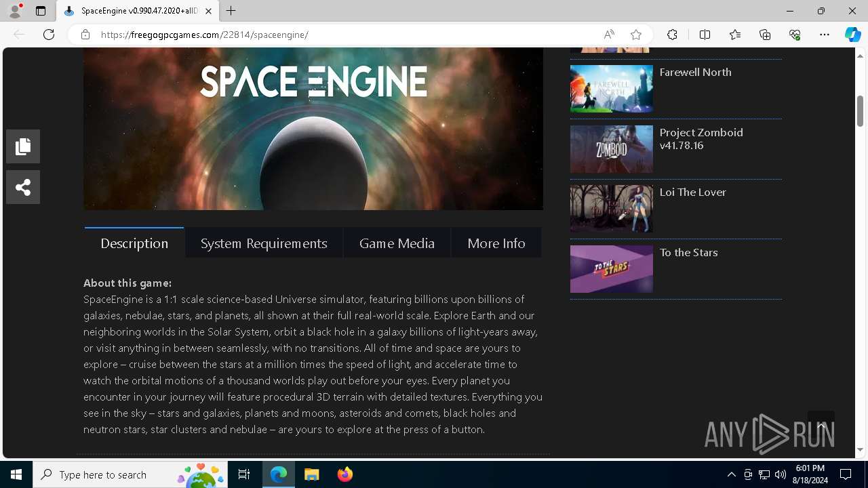
Task: Click the About this game heading
Action: coord(127,283)
